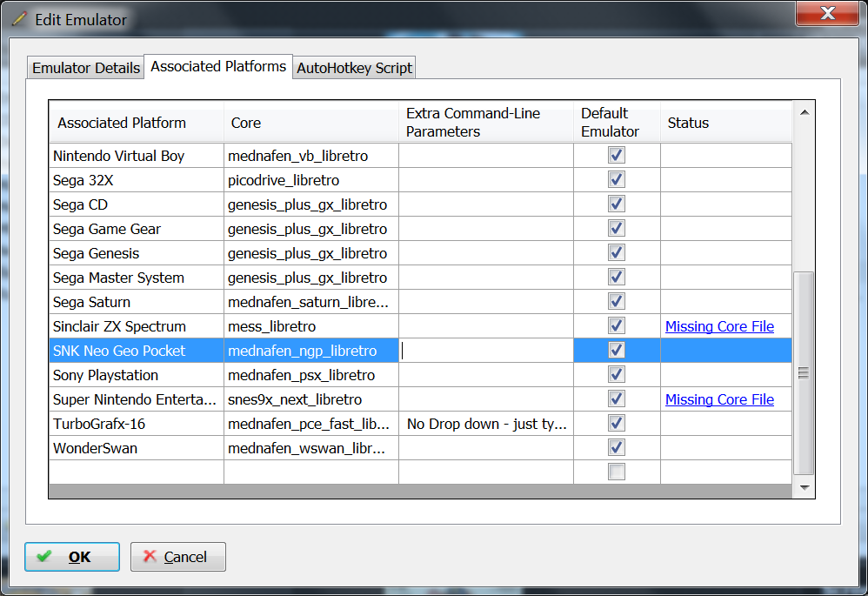This screenshot has height=596, width=868.
Task: Click the 'mednafen_ngp_libretro' core cell
Action: pyautogui.click(x=311, y=351)
